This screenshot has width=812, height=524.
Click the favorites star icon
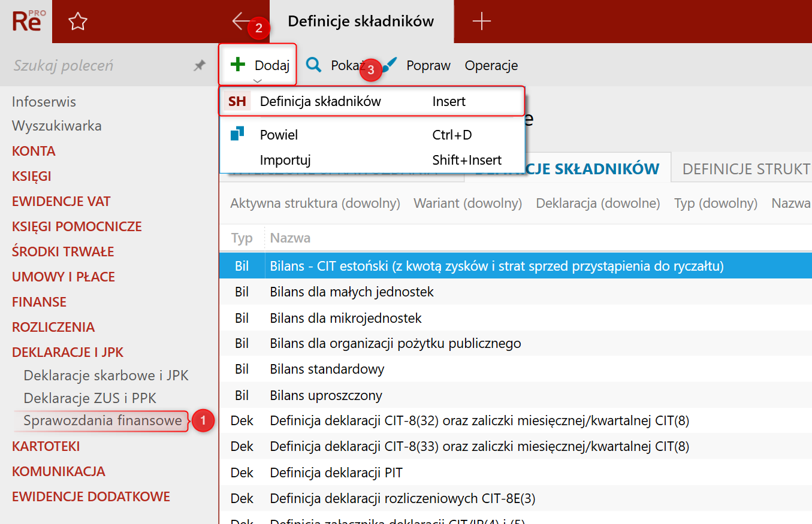coord(78,22)
